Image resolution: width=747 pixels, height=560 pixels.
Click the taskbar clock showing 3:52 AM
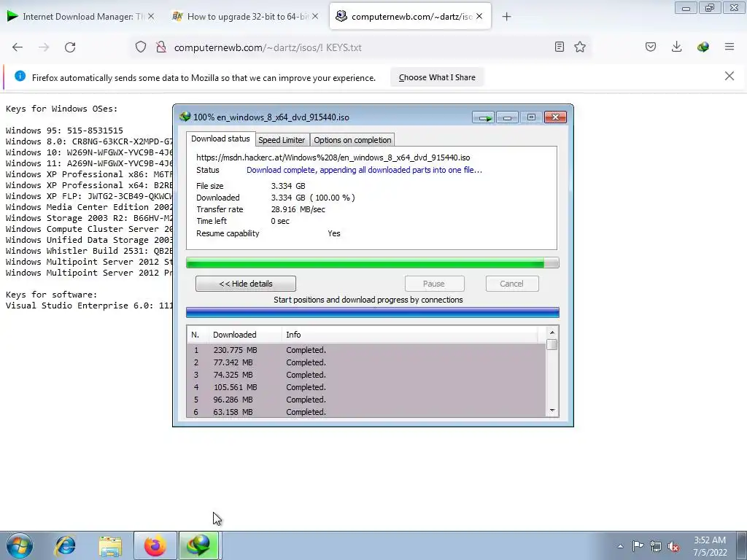pyautogui.click(x=710, y=546)
